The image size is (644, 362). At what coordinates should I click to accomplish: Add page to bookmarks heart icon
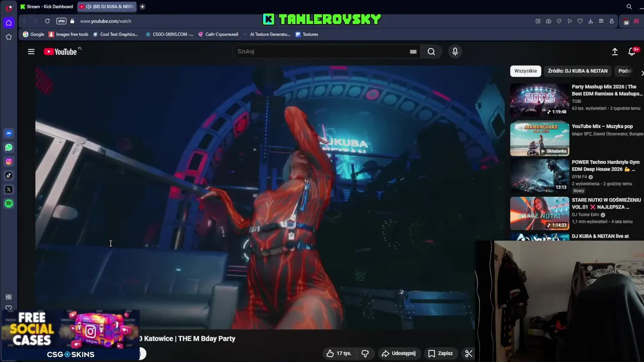580,21
